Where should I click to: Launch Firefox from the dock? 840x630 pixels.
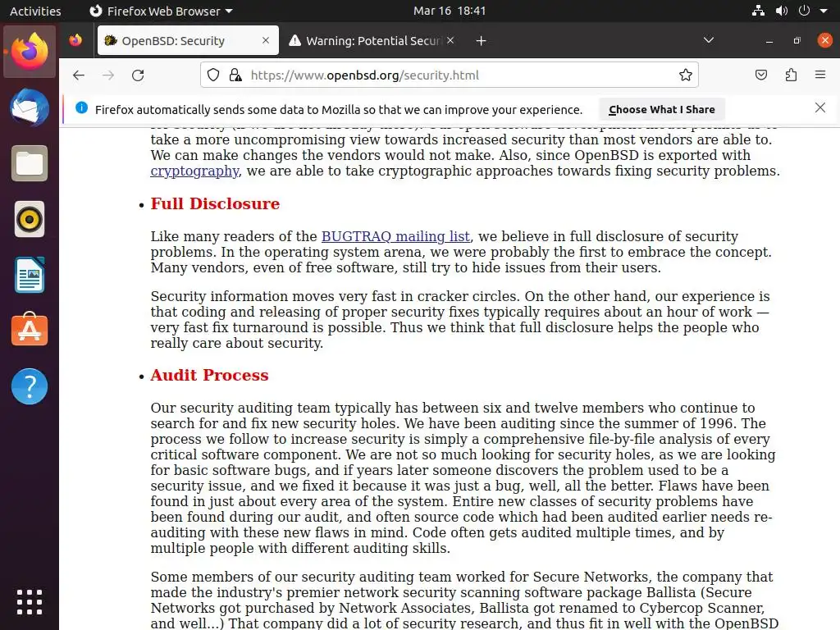[x=30, y=52]
